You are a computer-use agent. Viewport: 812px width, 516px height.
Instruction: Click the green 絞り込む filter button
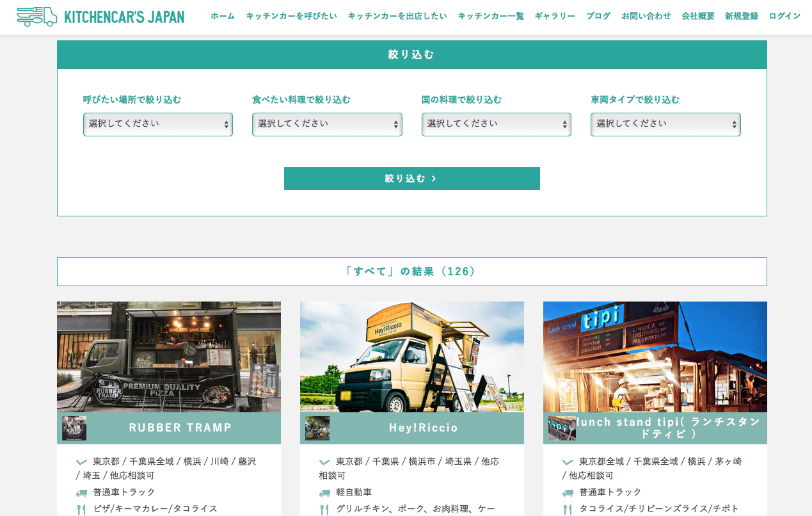412,179
